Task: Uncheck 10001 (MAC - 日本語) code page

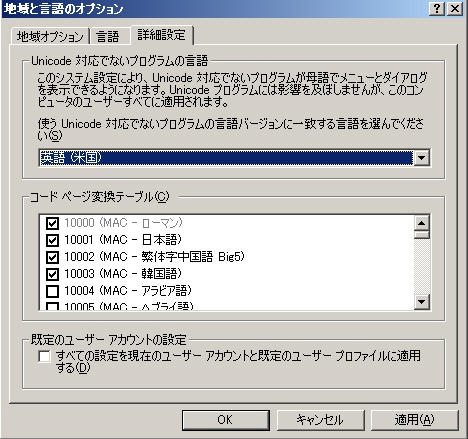Action: click(52, 240)
